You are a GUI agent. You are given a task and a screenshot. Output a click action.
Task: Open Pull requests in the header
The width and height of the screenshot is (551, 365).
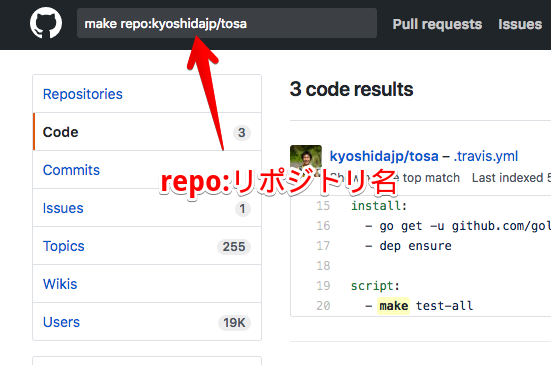coord(437,24)
